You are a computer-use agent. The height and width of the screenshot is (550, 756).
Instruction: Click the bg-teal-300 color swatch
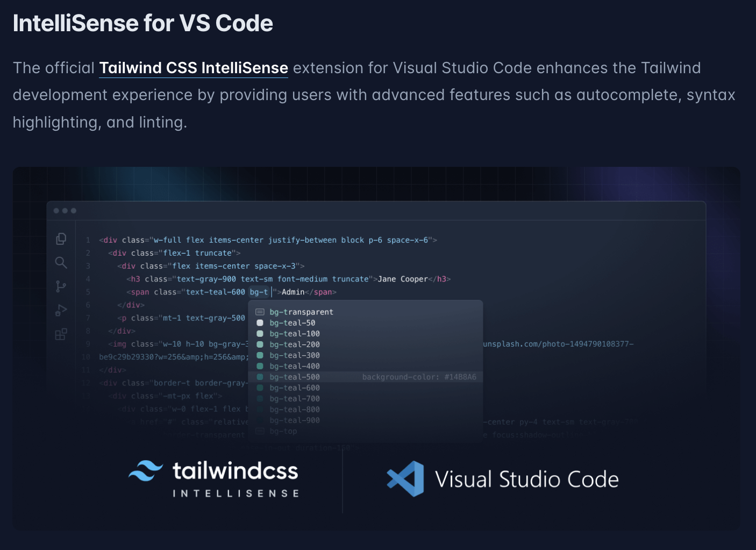(260, 355)
